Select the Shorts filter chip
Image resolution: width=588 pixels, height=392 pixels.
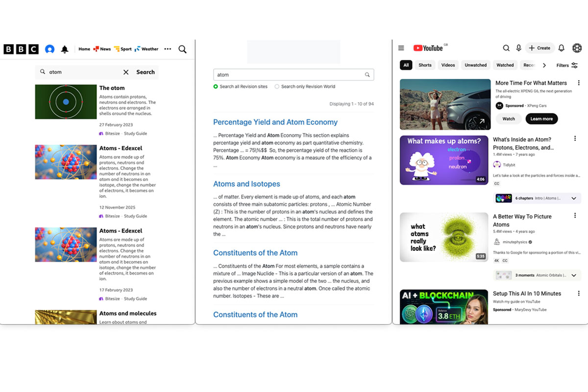[x=425, y=65]
